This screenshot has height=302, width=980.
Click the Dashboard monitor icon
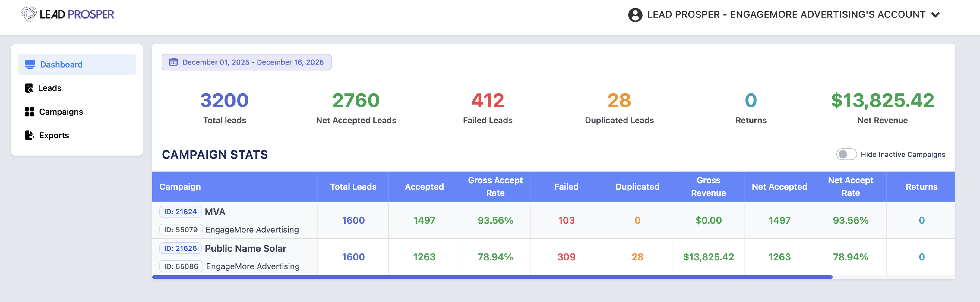tap(30, 65)
